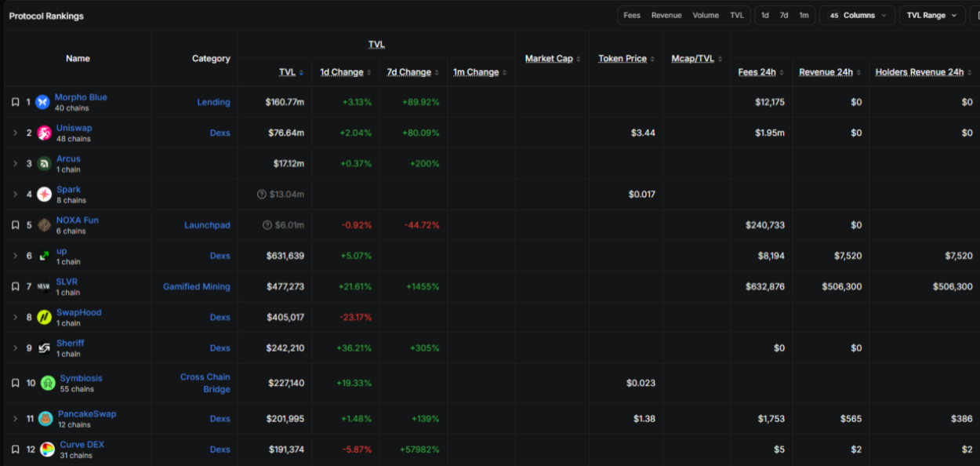Select the Revenue preset tab
The height and width of the screenshot is (466, 980).
point(666,16)
